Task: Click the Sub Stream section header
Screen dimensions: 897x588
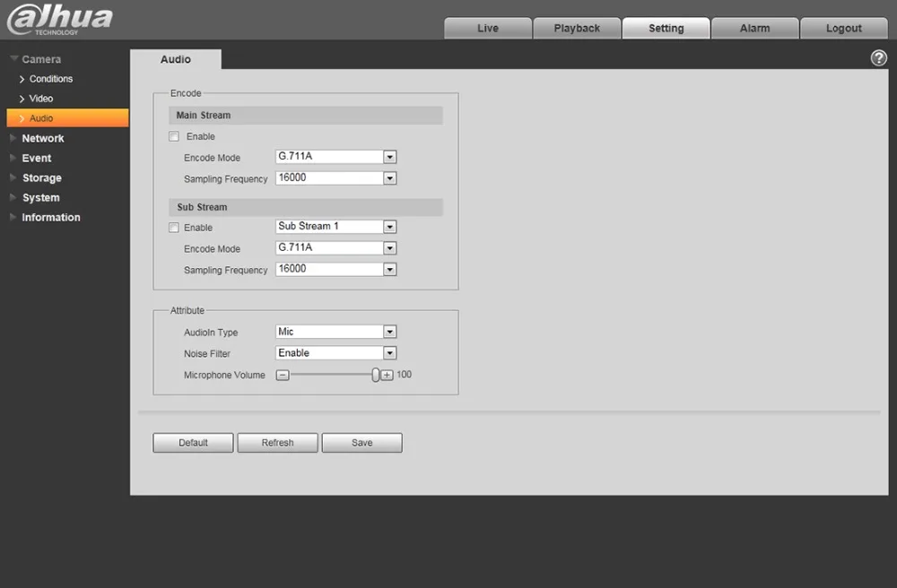Action: pos(306,207)
